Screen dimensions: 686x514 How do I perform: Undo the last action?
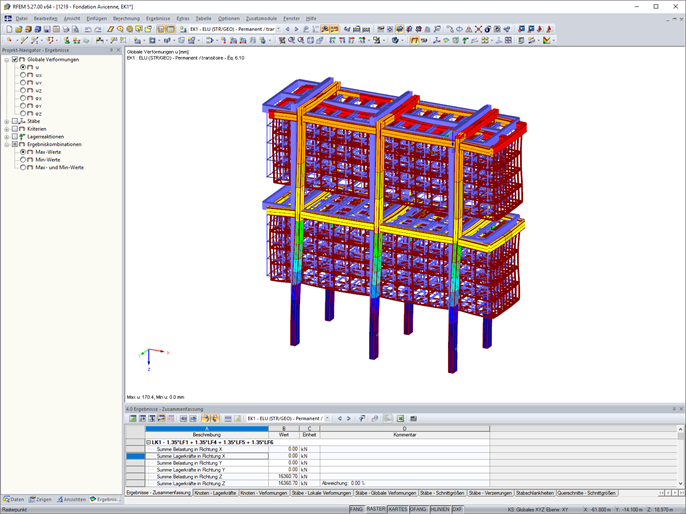click(88, 29)
